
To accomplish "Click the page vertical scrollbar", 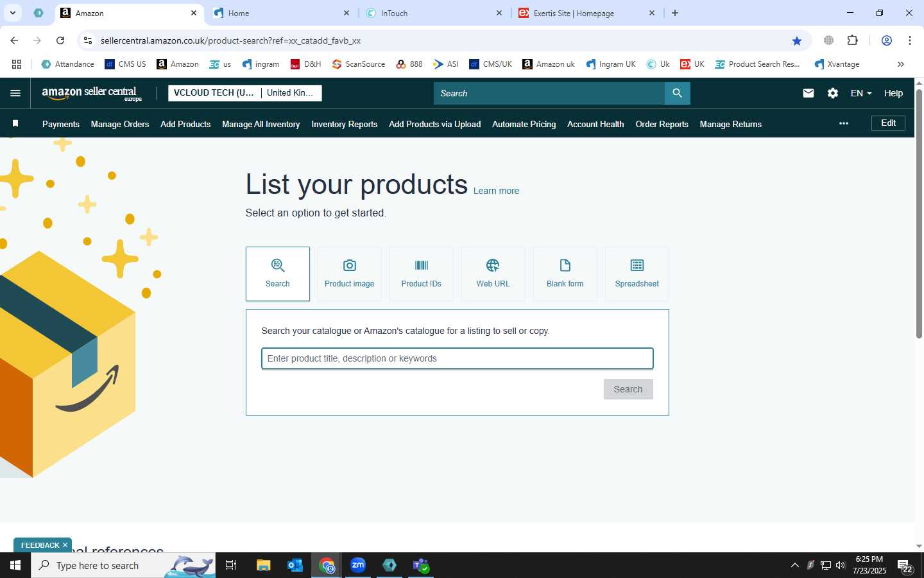I will (x=919, y=214).
